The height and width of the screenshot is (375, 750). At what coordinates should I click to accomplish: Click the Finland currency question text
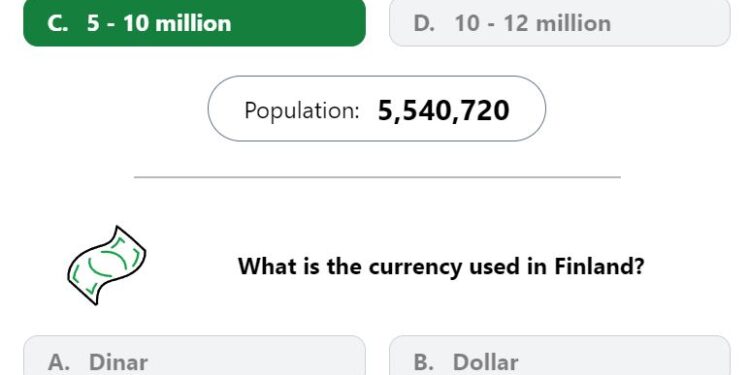coord(441,266)
